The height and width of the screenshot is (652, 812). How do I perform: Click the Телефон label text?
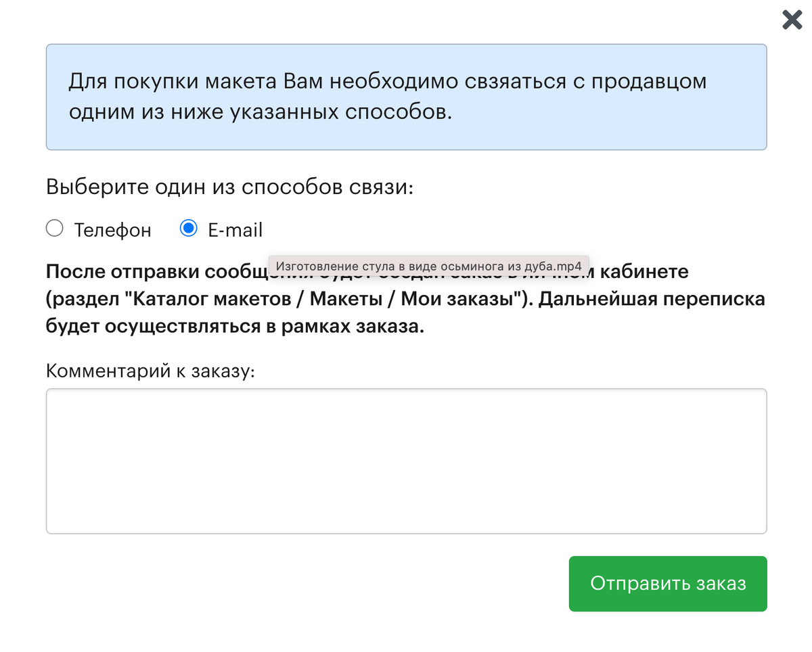112,230
